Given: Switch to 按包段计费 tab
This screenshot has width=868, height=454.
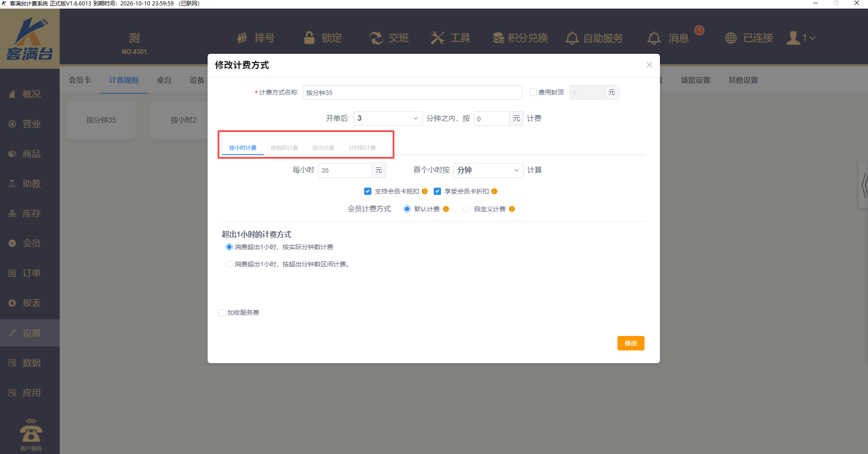Looking at the screenshot, I should [284, 148].
